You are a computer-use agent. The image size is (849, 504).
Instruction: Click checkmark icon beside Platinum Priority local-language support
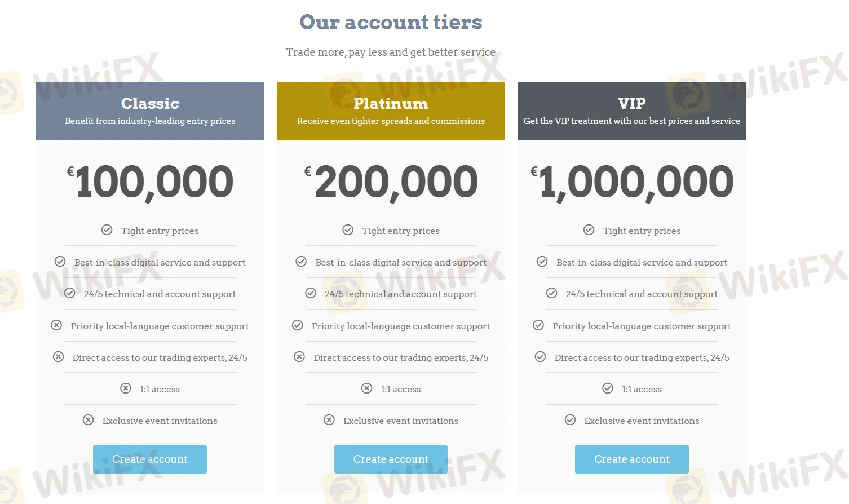(297, 325)
